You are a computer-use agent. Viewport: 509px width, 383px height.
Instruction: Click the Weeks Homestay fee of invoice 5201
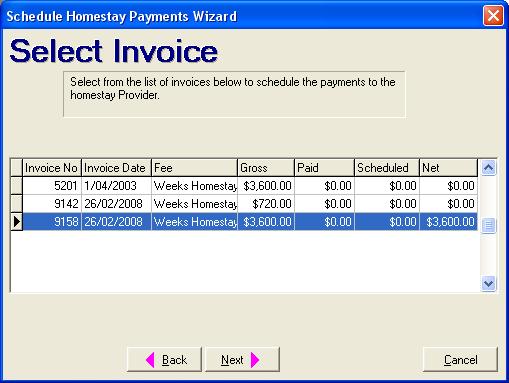(x=194, y=186)
